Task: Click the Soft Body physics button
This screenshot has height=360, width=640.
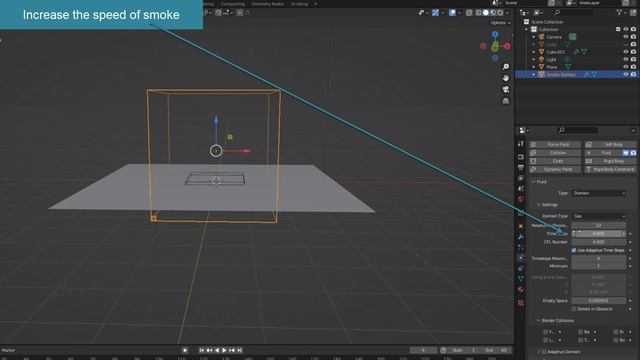Action: [610, 144]
